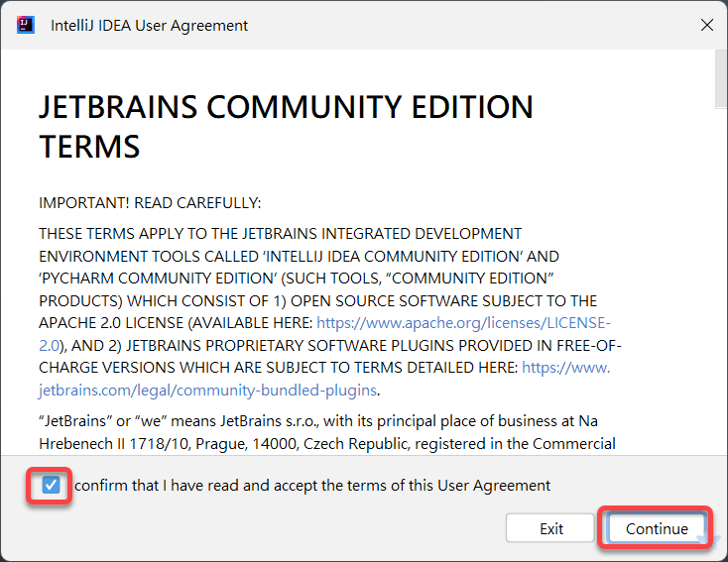Click the vertical scrollbar thumb of agreement text

[x=720, y=79]
